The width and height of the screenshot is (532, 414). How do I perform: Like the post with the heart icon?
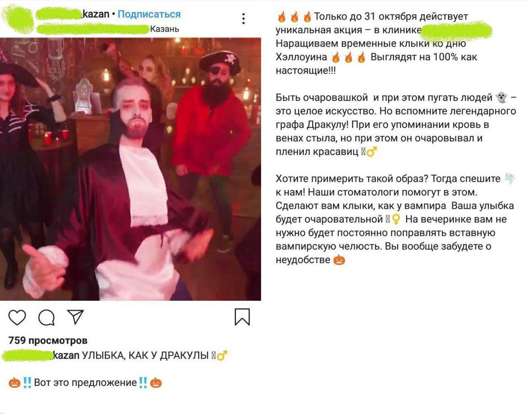coord(17,317)
